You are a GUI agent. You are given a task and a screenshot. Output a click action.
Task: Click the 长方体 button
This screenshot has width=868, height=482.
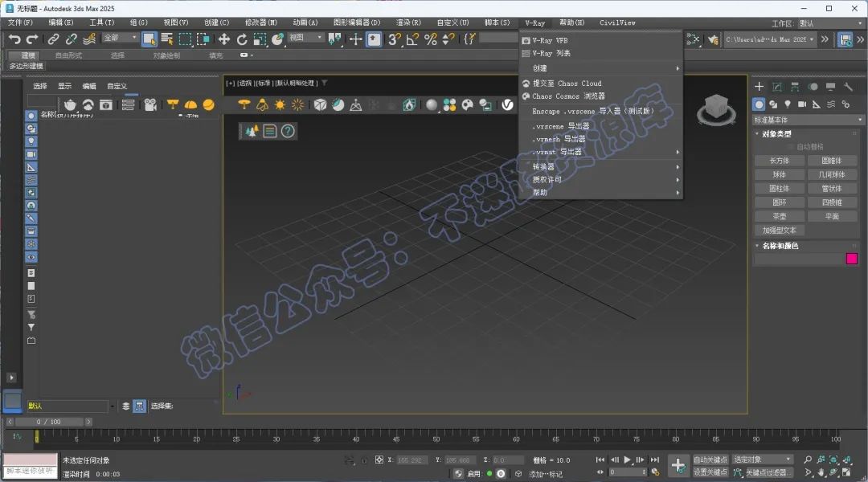tap(780, 161)
